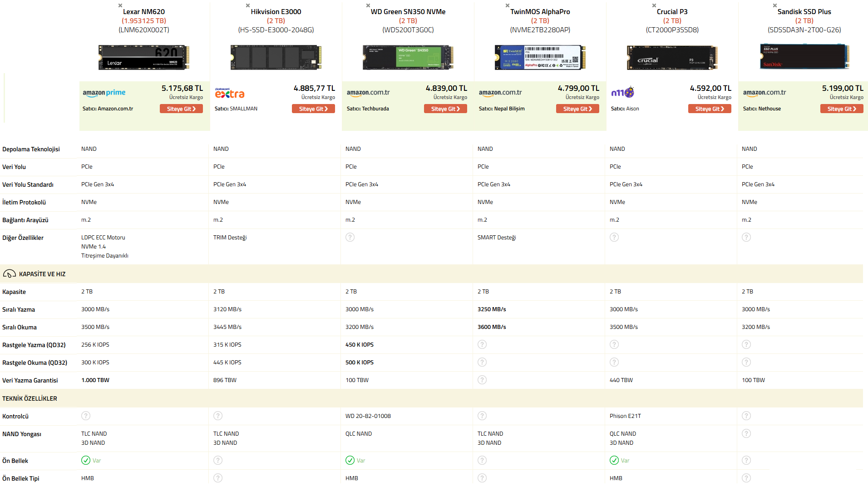Click TwinMOS question mark in Veri Yazma Garantisi
Screen dimensions: 868x487
click(482, 380)
